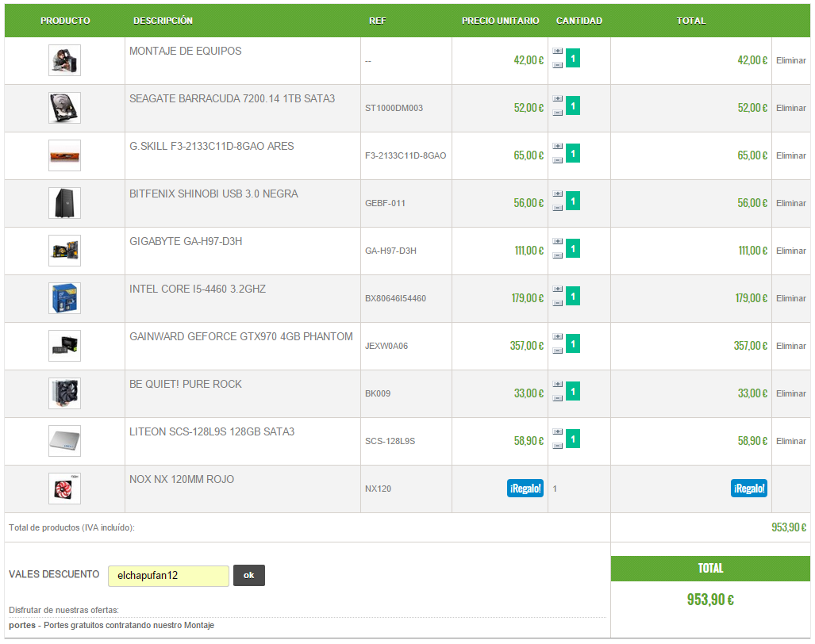
Task: Open GIGABYTE GA-H97-D3H product name
Action: pos(186,241)
